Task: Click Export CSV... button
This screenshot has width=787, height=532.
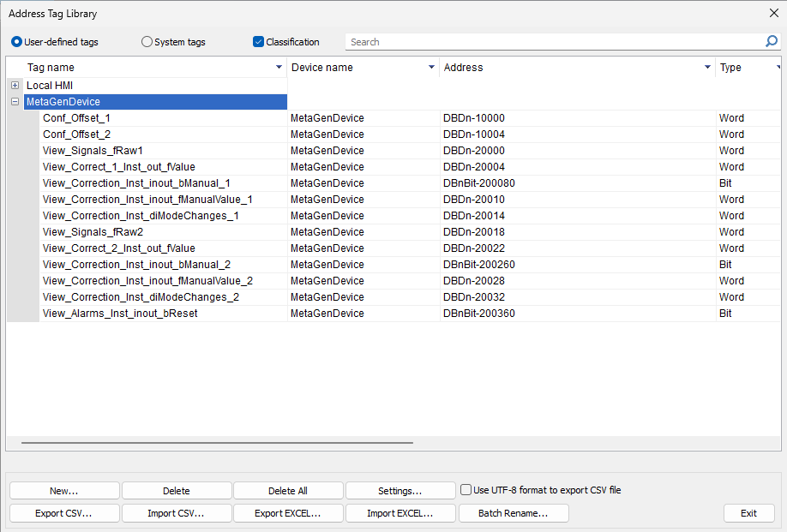Action: pyautogui.click(x=64, y=513)
